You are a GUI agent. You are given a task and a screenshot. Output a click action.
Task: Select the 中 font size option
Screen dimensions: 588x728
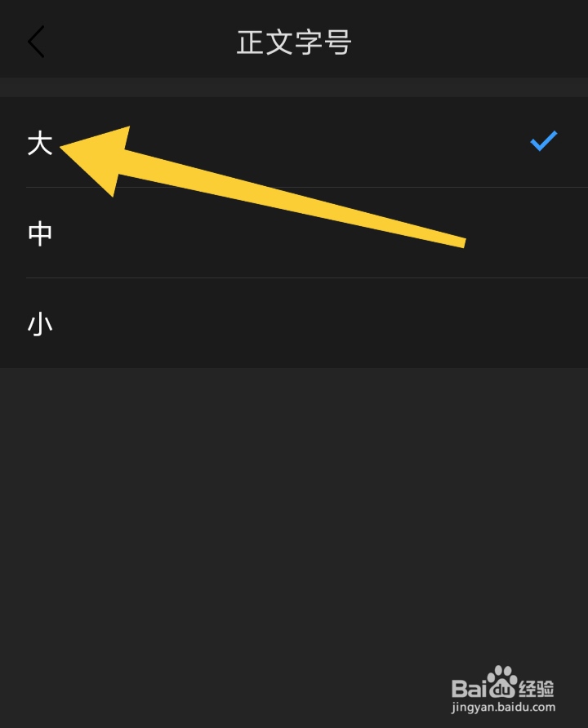click(294, 233)
